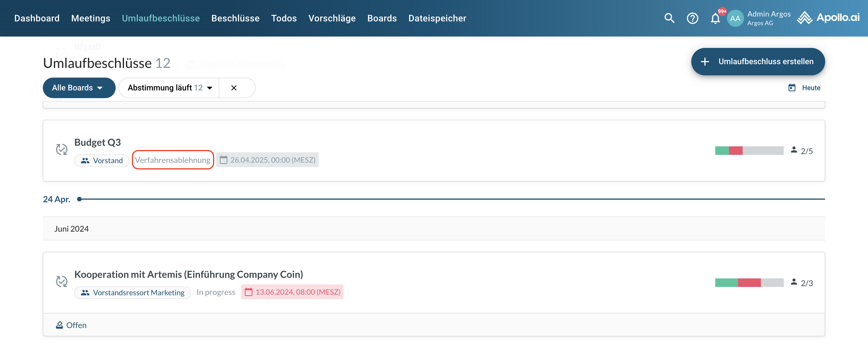
Task: Go to the Meetings menu
Action: [91, 18]
